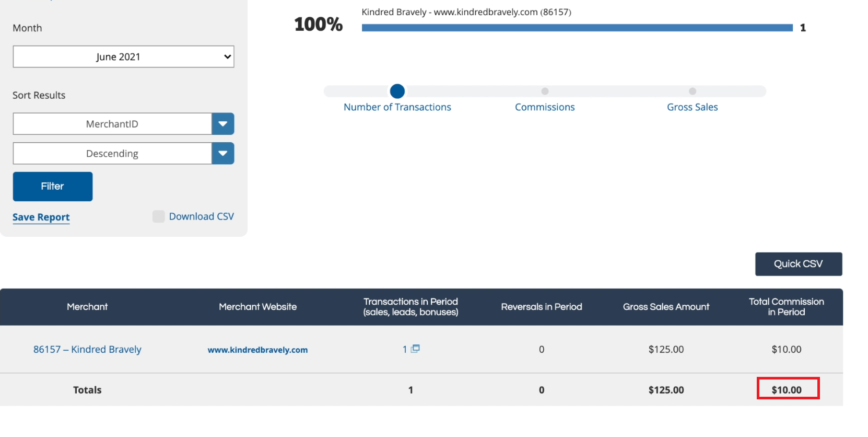This screenshot has width=868, height=437.
Task: Switch chart to Commissions label
Action: point(545,107)
